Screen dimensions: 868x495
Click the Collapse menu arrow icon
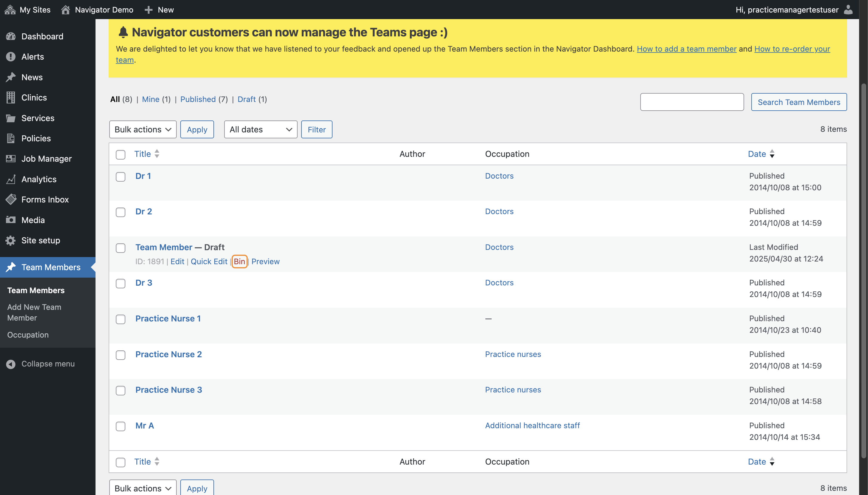(x=11, y=364)
